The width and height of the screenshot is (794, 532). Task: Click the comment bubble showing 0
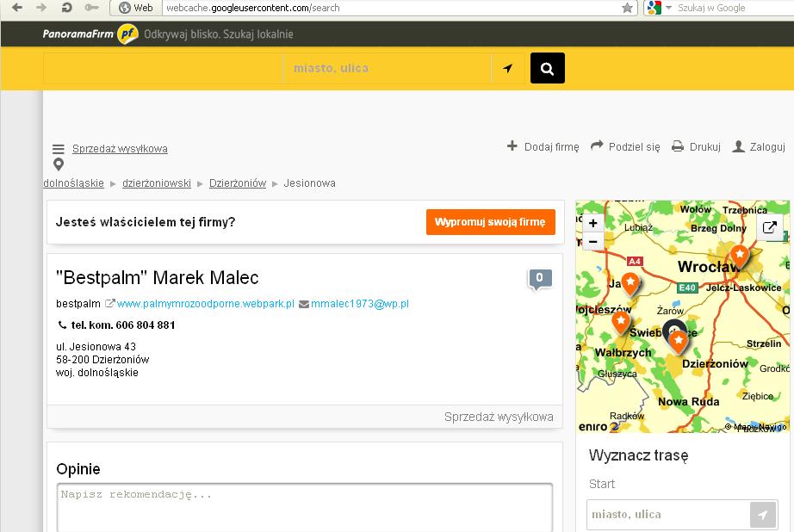[x=539, y=278]
